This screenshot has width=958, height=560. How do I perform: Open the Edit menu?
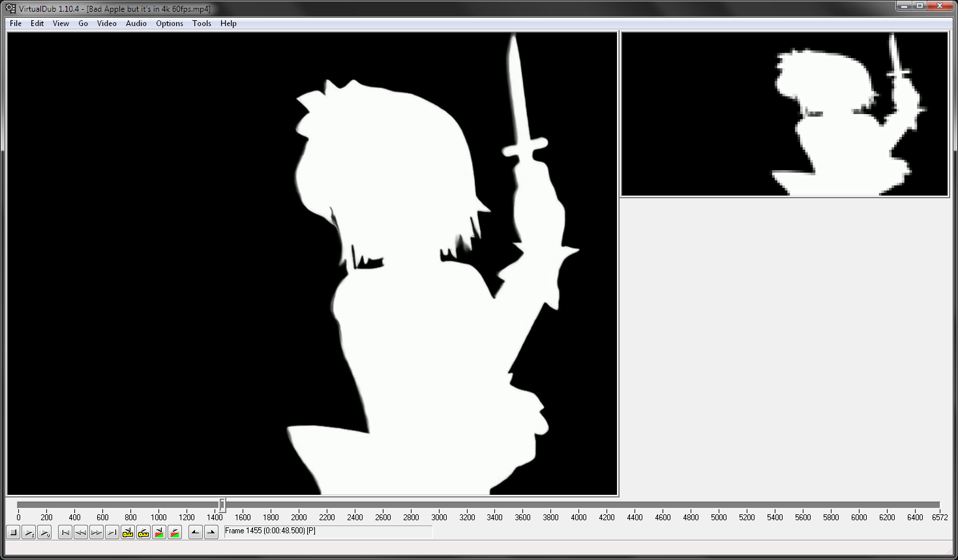pos(37,23)
